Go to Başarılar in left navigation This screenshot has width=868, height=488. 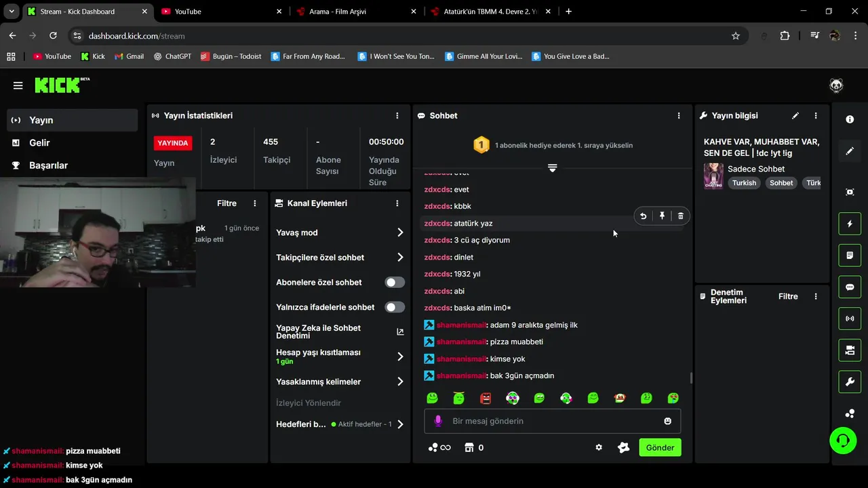(x=72, y=165)
